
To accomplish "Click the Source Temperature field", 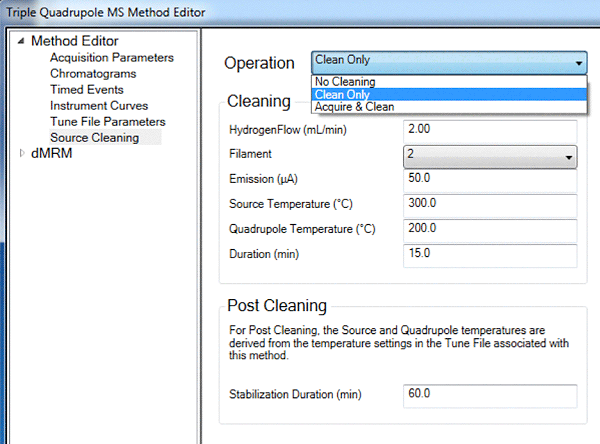I will [x=490, y=205].
